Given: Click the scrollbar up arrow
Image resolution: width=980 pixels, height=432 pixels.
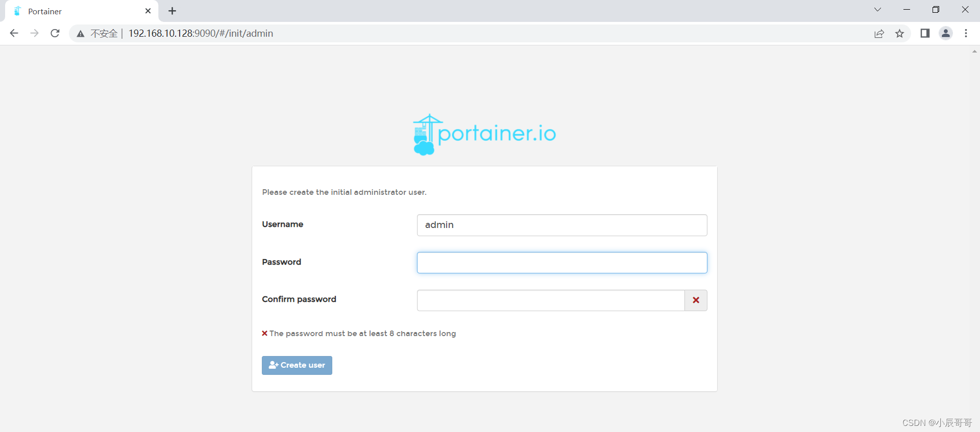Looking at the screenshot, I should (x=974, y=52).
